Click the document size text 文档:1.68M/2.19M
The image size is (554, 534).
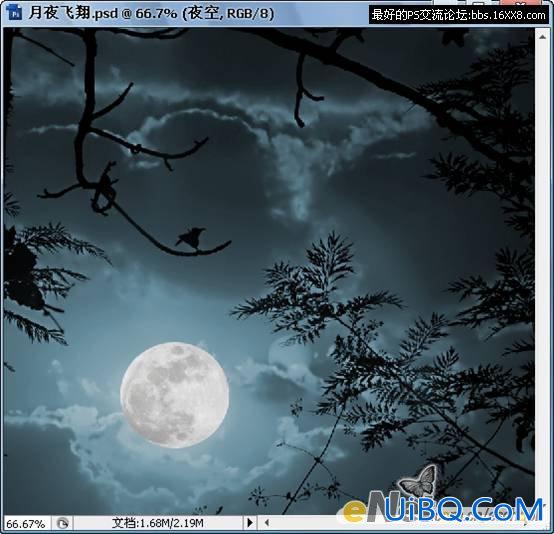pos(158,523)
